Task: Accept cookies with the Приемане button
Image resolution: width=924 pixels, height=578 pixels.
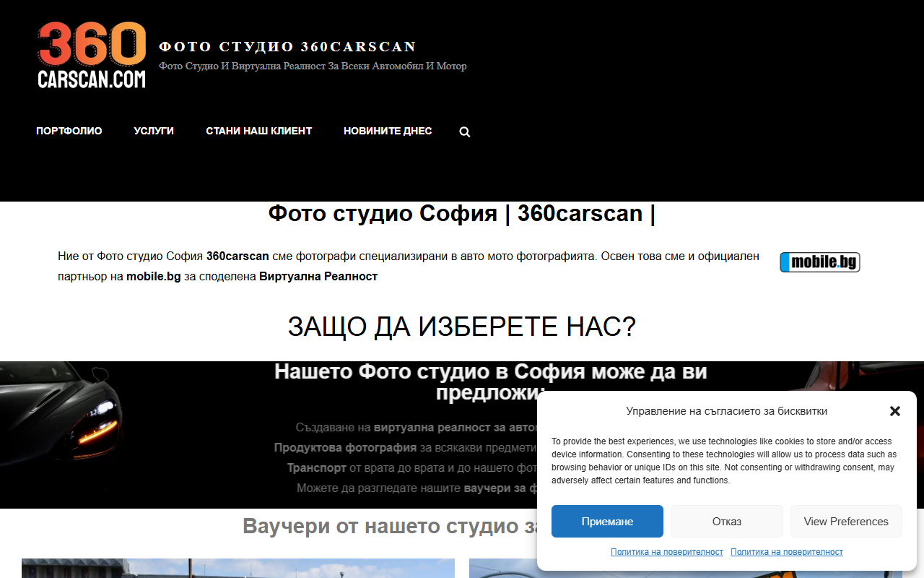Action: point(607,521)
